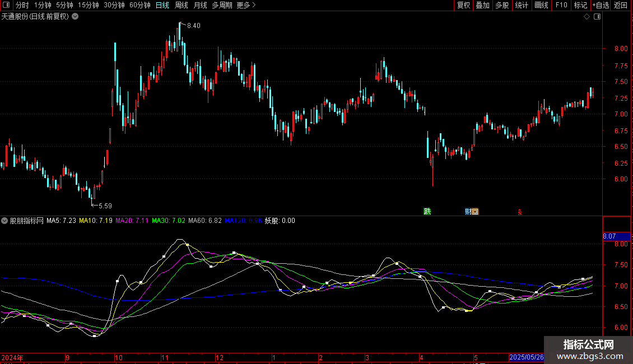
Task: Select the 1分钟 period
Action: click(43, 5)
